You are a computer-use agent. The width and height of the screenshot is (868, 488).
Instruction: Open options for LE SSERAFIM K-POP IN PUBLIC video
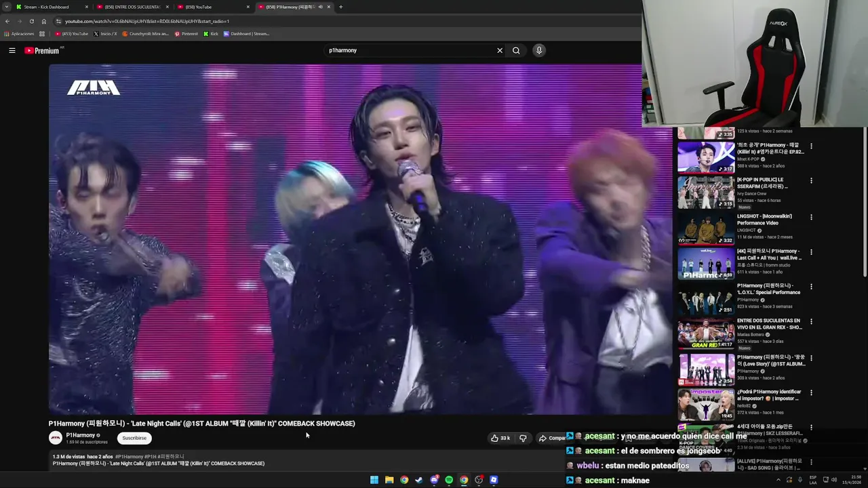811,181
